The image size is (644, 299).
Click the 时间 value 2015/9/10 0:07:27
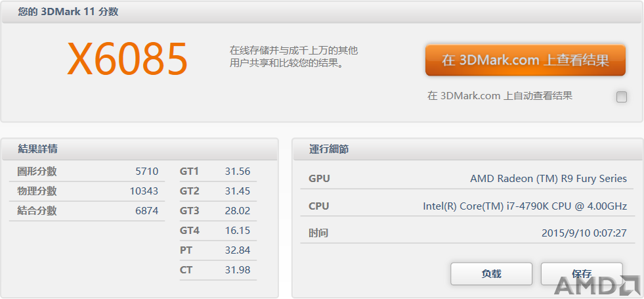point(584,233)
